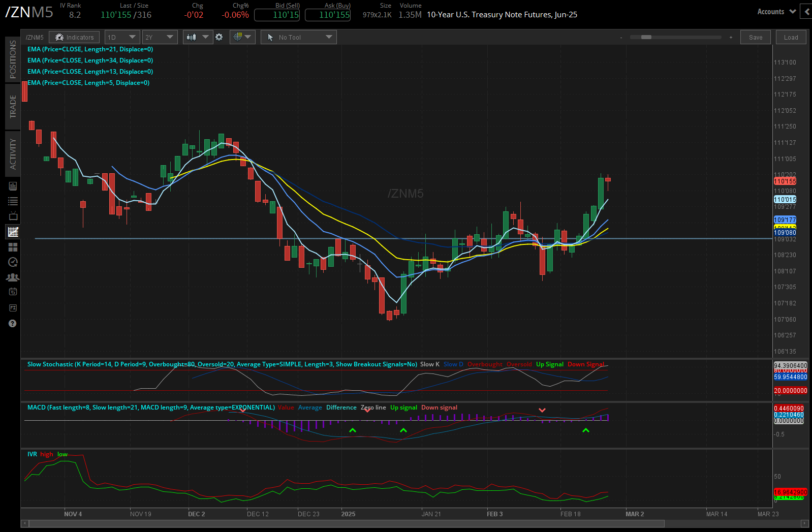Open the FI sidebar icon
This screenshot has width=812, height=532.
click(13, 308)
